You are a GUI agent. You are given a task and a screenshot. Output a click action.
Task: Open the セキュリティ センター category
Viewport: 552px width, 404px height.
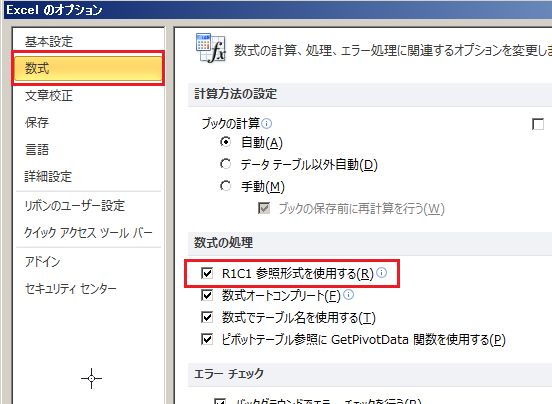coord(70,289)
